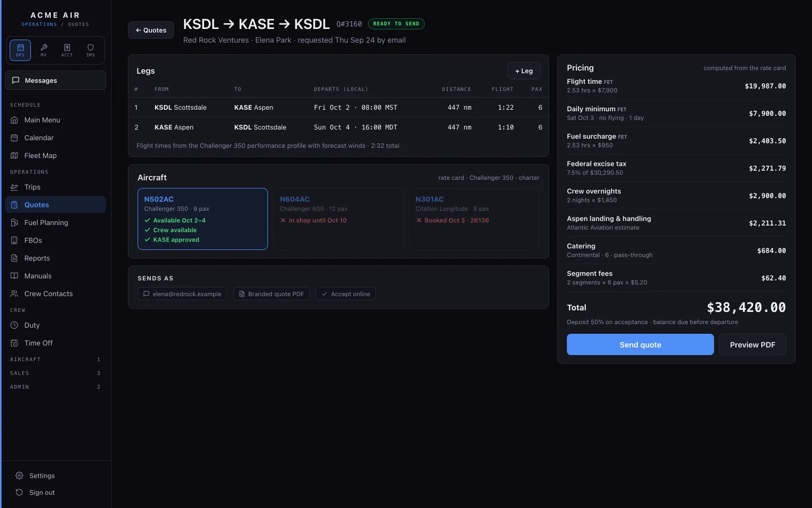Go to FBOs
Image resolution: width=812 pixels, height=508 pixels.
tap(56, 240)
